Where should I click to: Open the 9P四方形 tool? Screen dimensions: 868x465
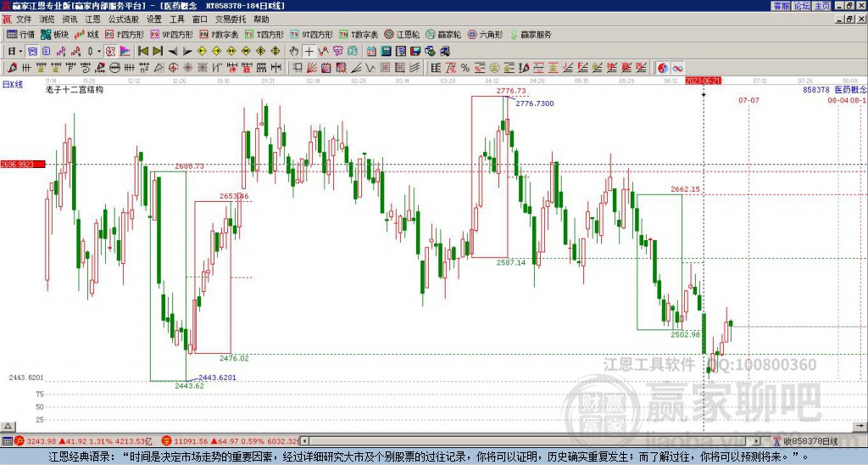pos(171,34)
